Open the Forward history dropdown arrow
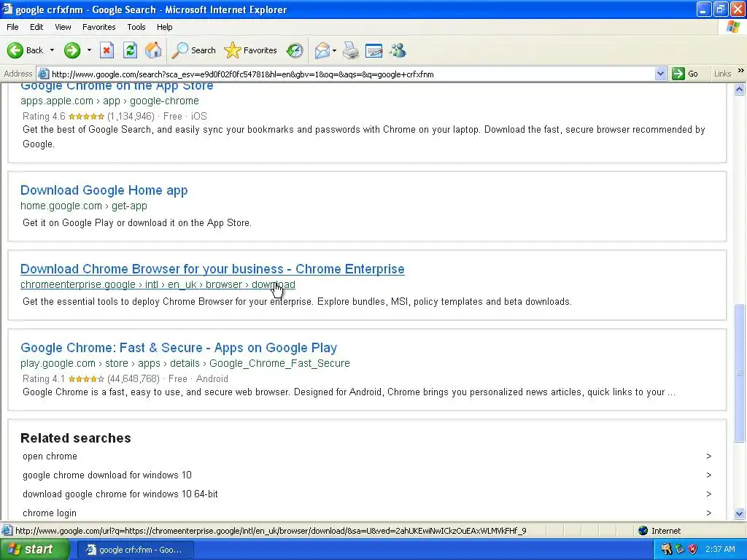Screen dimensions: 747x560 tap(89, 50)
